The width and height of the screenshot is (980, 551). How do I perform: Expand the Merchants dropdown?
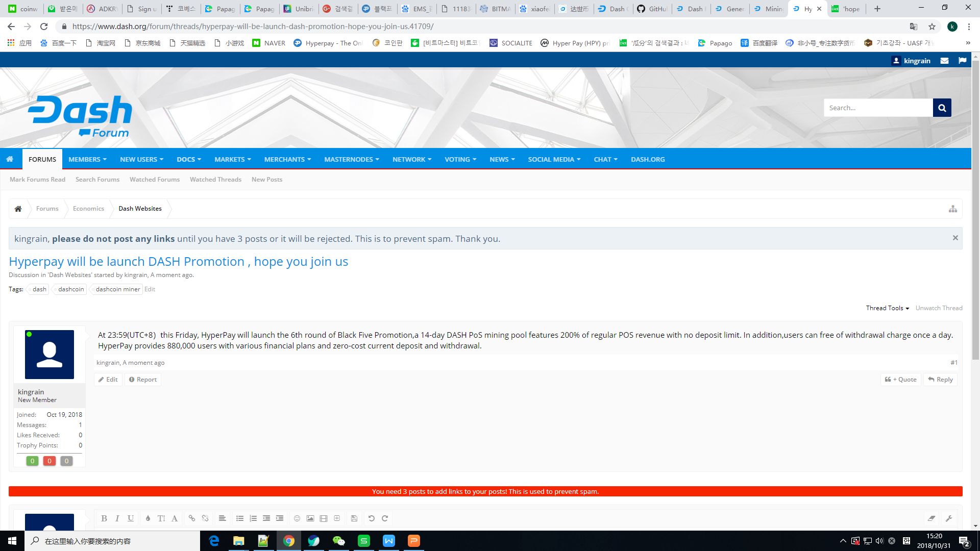pos(288,159)
